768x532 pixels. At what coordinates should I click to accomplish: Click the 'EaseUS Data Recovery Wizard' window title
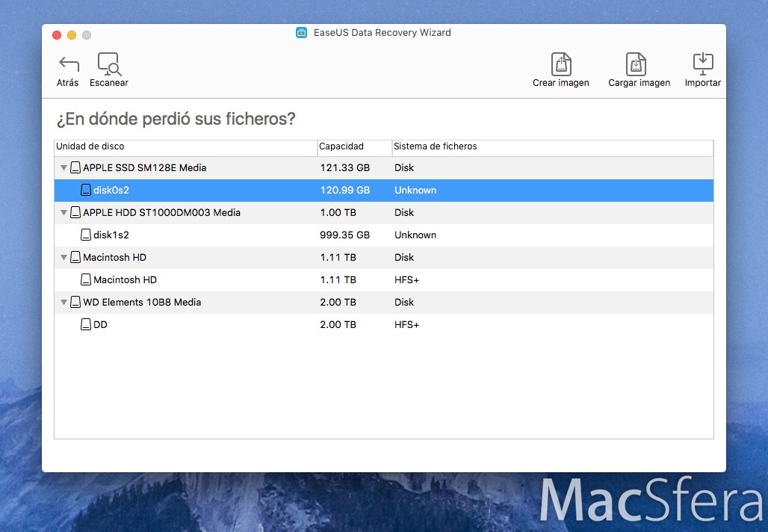point(382,33)
